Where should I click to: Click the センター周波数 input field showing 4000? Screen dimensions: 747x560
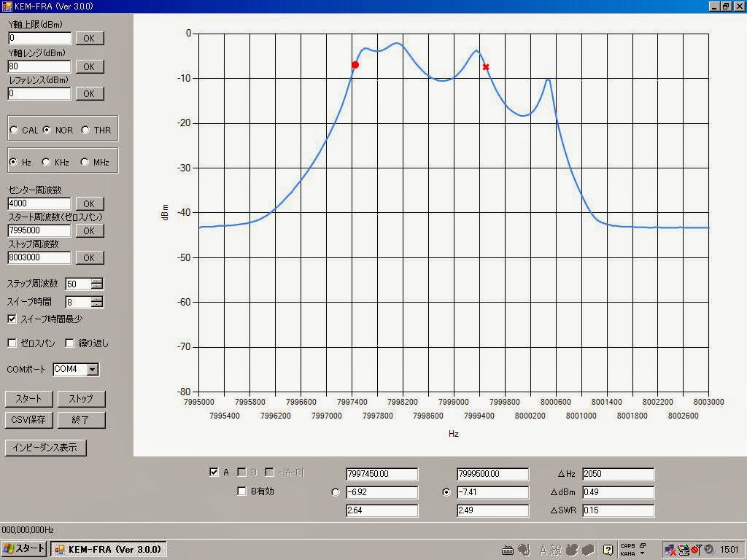point(38,203)
